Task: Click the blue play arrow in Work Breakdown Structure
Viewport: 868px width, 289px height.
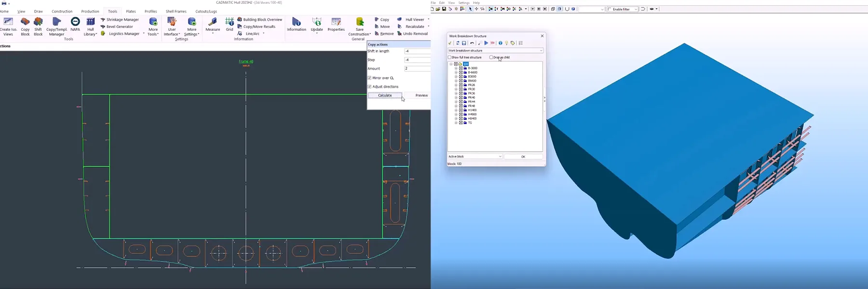Action: (x=486, y=43)
